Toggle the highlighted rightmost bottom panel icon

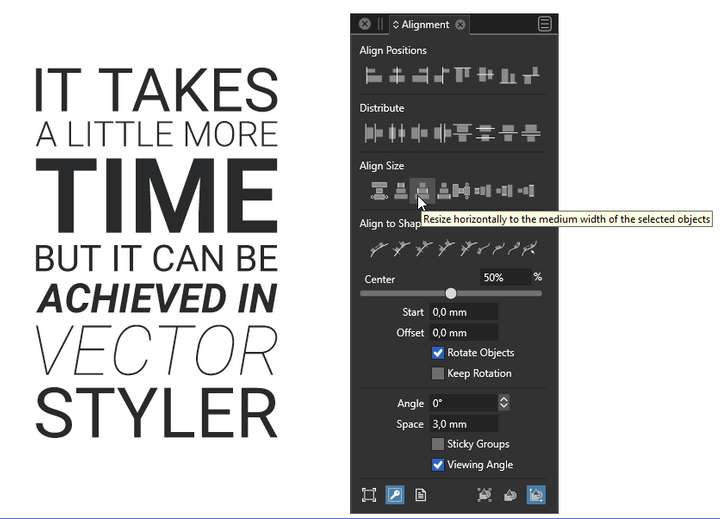[536, 495]
